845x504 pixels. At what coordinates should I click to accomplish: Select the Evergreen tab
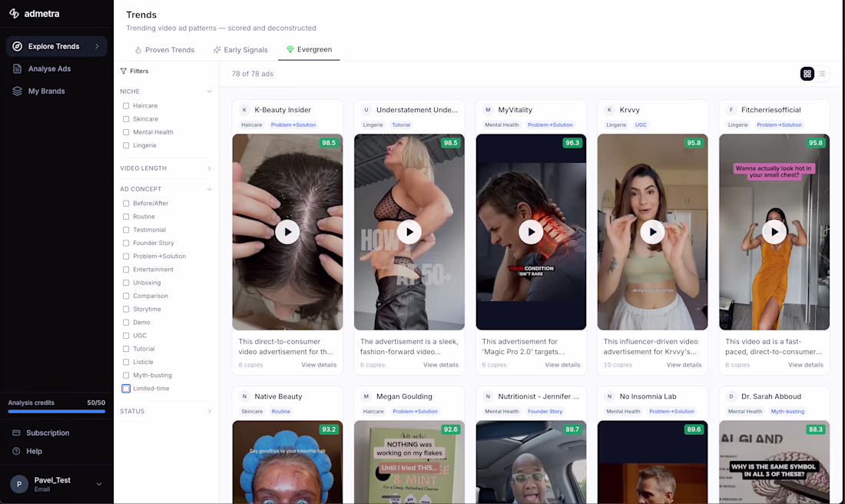click(x=309, y=49)
